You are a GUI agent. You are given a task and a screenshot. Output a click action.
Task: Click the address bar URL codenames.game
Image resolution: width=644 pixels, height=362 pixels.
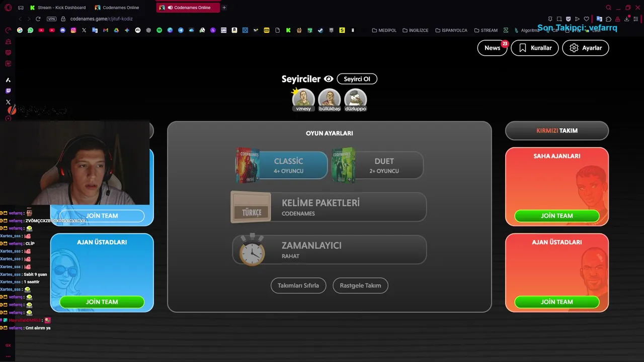coord(101,19)
